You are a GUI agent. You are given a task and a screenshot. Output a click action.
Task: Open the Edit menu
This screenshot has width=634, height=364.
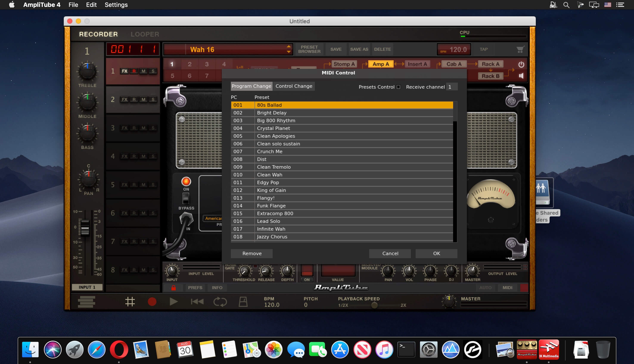coord(91,5)
